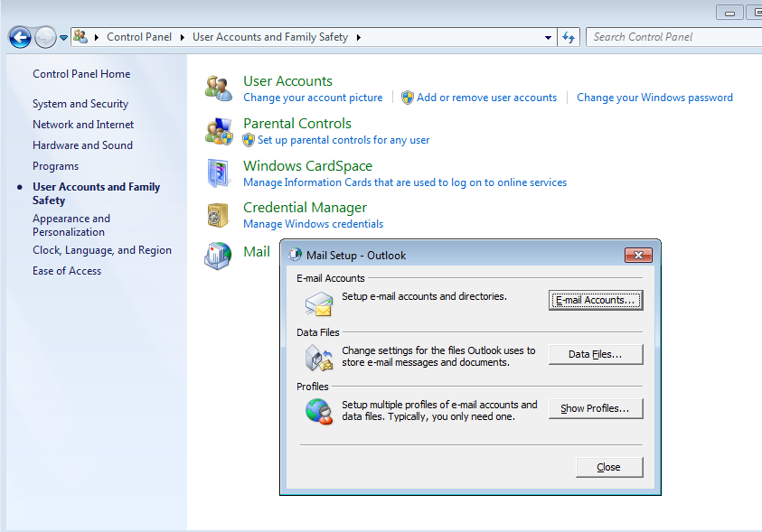Click the Mail Setup dialog title icon
Image resolution: width=762 pixels, height=532 pixels.
[295, 255]
